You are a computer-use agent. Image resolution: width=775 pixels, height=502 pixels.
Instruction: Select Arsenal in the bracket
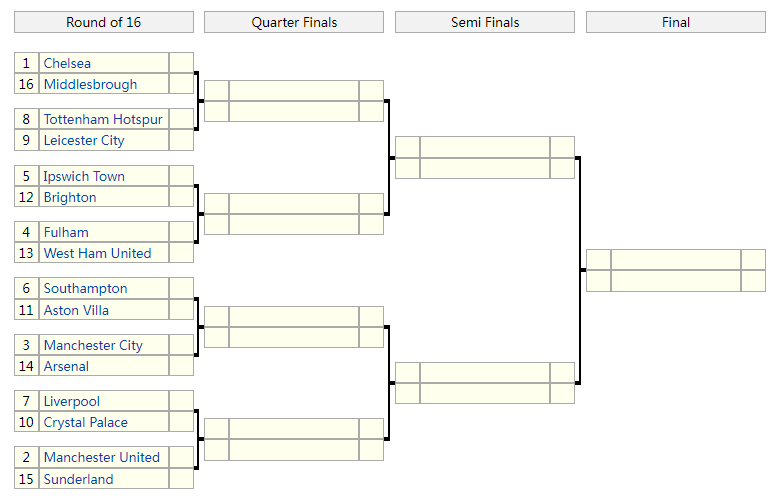tap(66, 367)
